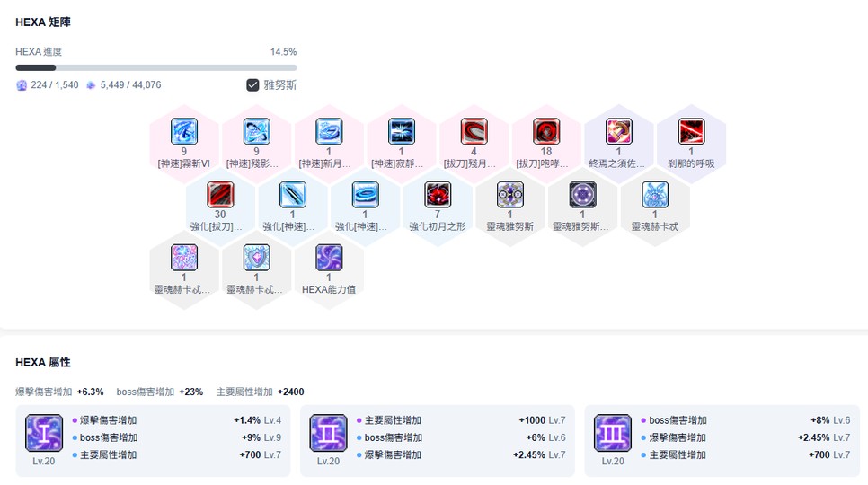Click the 靈魂赫卡忒… pink sparkle icon in bottom row

[x=184, y=258]
